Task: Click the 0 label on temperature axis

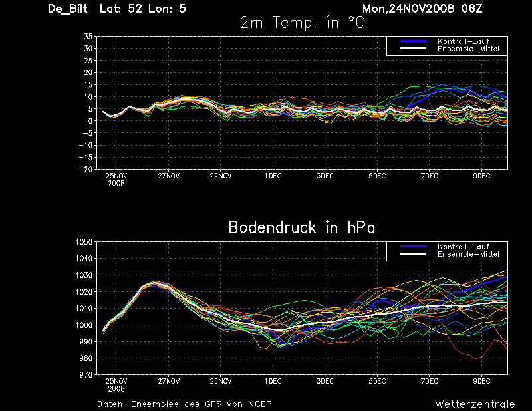Action: pos(90,121)
